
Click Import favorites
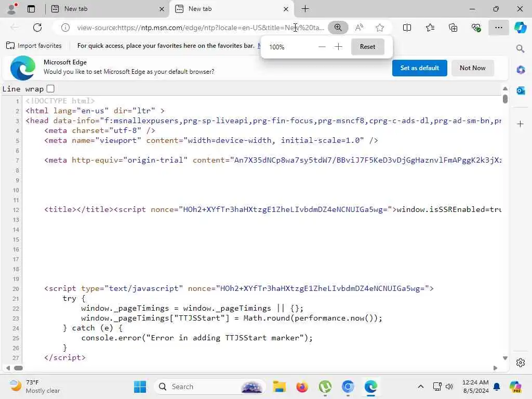click(x=34, y=46)
